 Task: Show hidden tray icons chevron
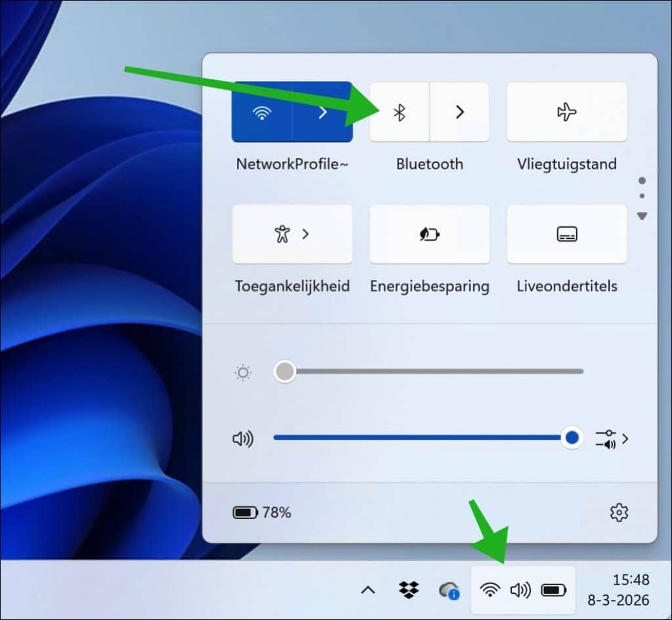coord(367,590)
